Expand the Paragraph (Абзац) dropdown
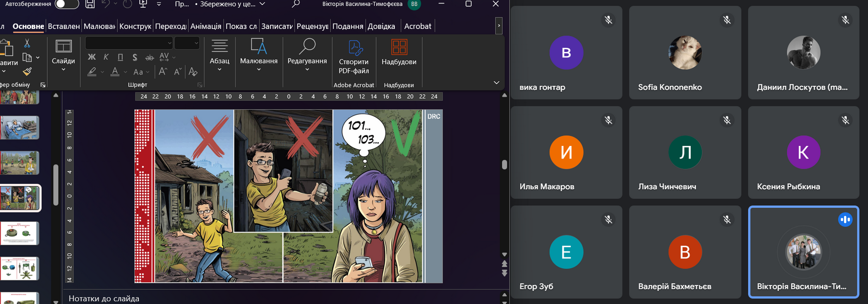Viewport: 868px width, 304px height. point(220,56)
